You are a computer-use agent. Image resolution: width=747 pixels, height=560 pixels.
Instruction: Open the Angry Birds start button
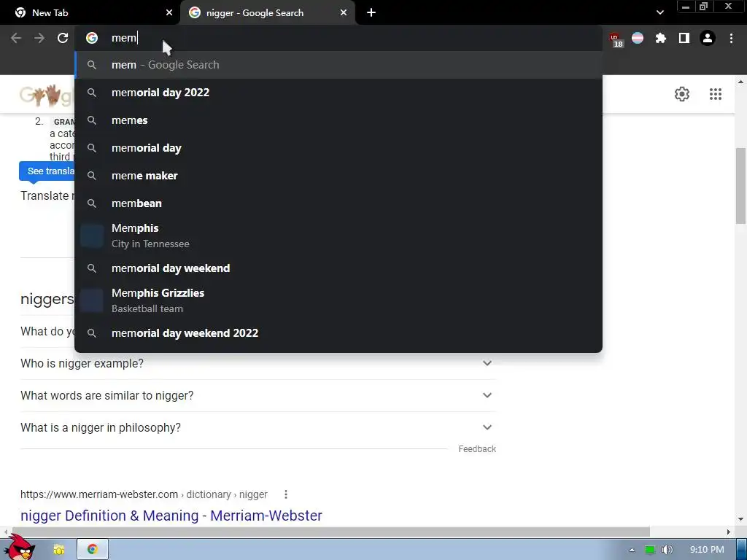[x=20, y=548]
